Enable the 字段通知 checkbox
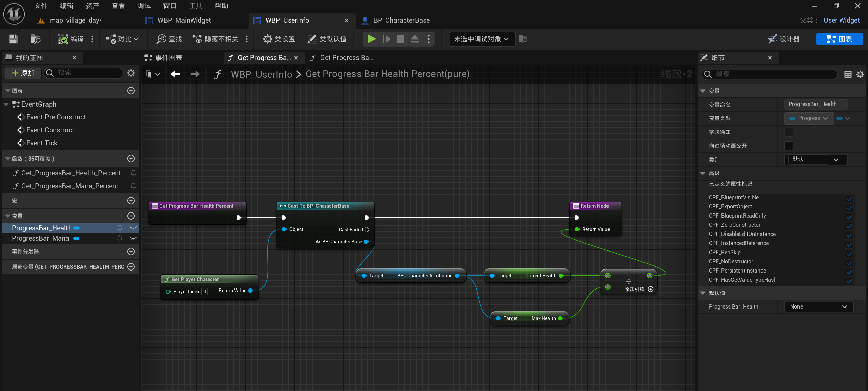This screenshot has height=391, width=868. point(789,132)
